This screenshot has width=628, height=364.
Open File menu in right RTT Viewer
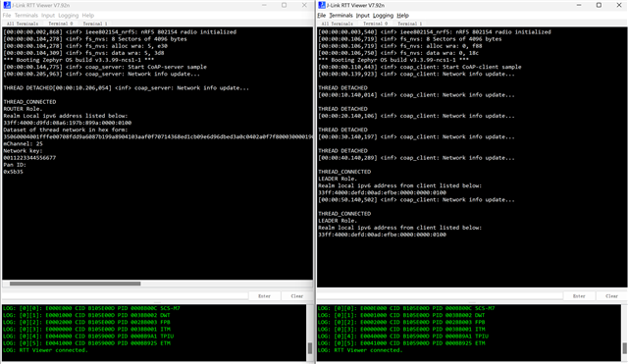[x=322, y=16]
